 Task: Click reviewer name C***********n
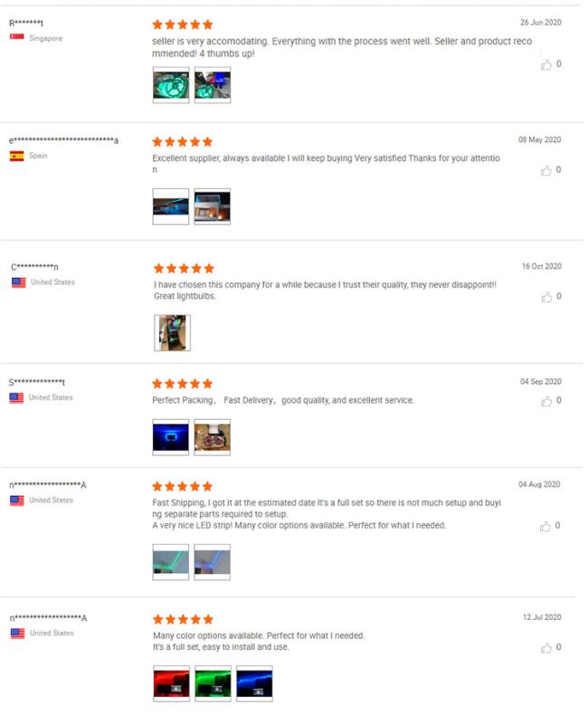coord(34,267)
